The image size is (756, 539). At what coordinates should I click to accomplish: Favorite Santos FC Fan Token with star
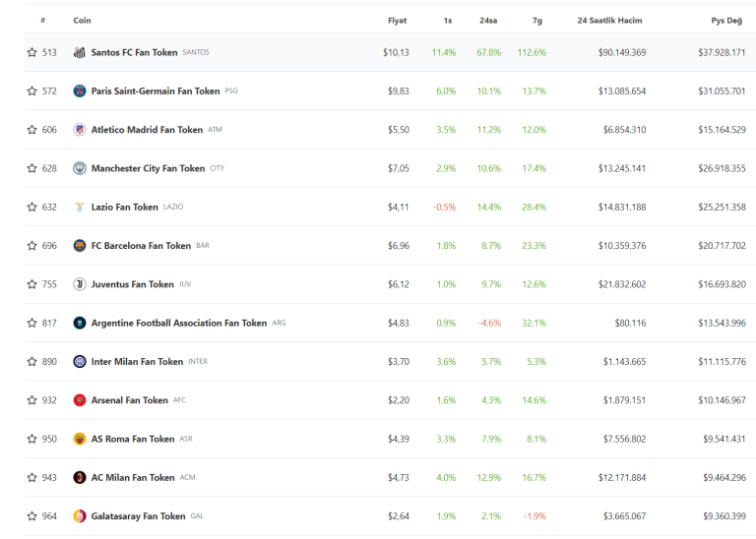[x=32, y=52]
